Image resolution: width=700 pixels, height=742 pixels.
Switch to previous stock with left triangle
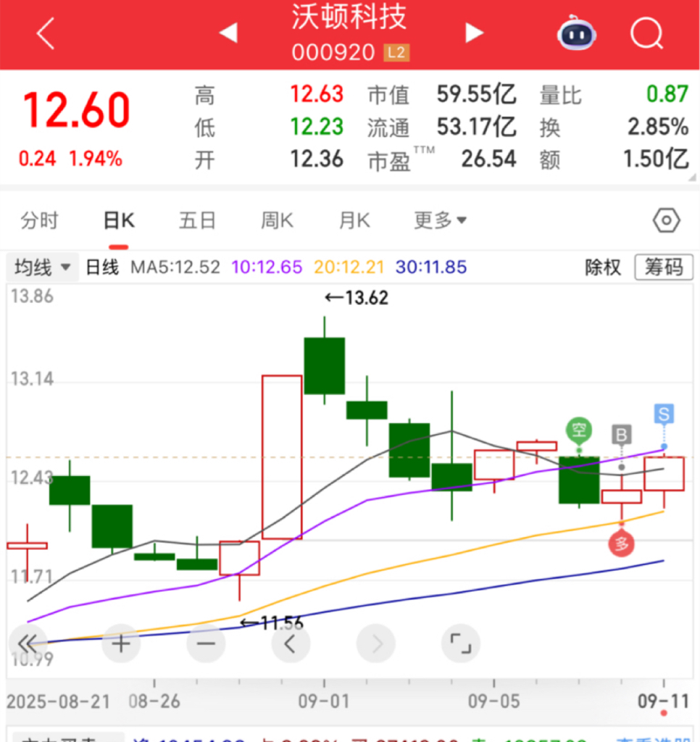tap(228, 33)
